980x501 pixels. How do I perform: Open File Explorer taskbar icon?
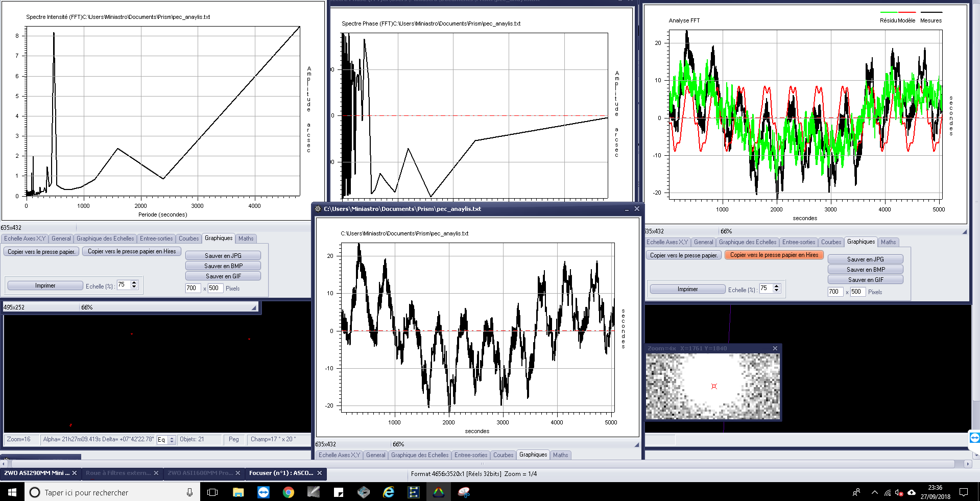[x=238, y=492]
